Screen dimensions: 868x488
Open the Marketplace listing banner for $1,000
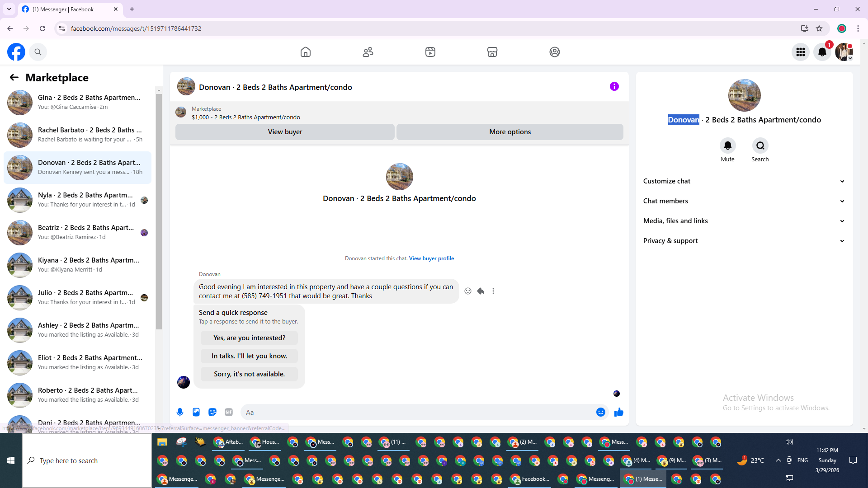pyautogui.click(x=399, y=113)
